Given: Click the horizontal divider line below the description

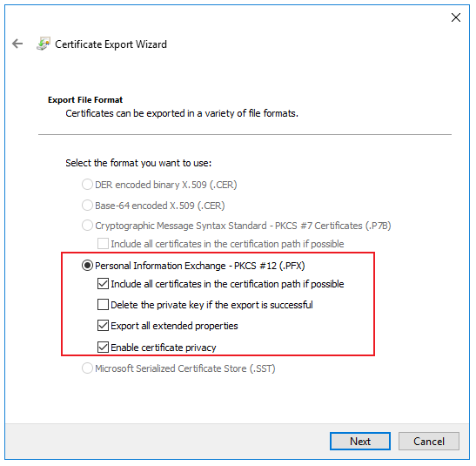Looking at the screenshot, I should [x=245, y=134].
